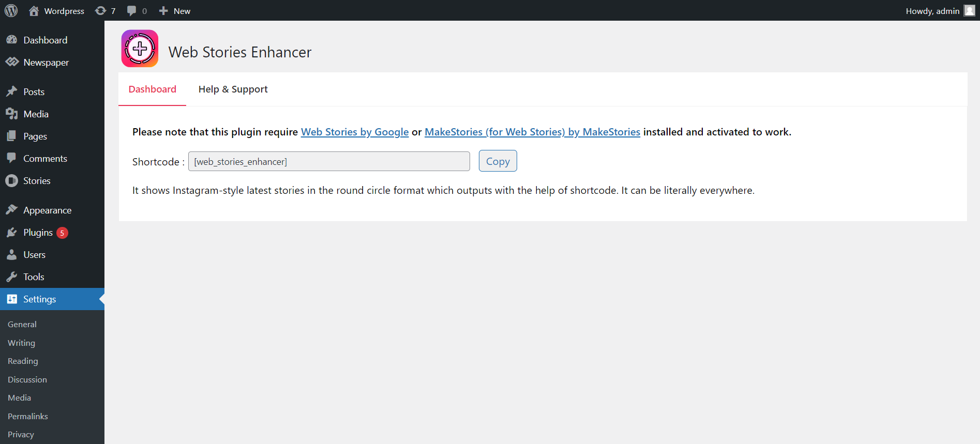
Task: Open Media settings submenu
Action: (19, 397)
